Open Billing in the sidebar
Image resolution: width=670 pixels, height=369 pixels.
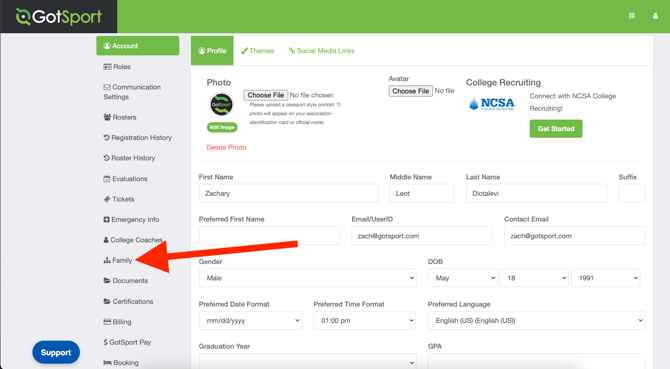pos(117,322)
